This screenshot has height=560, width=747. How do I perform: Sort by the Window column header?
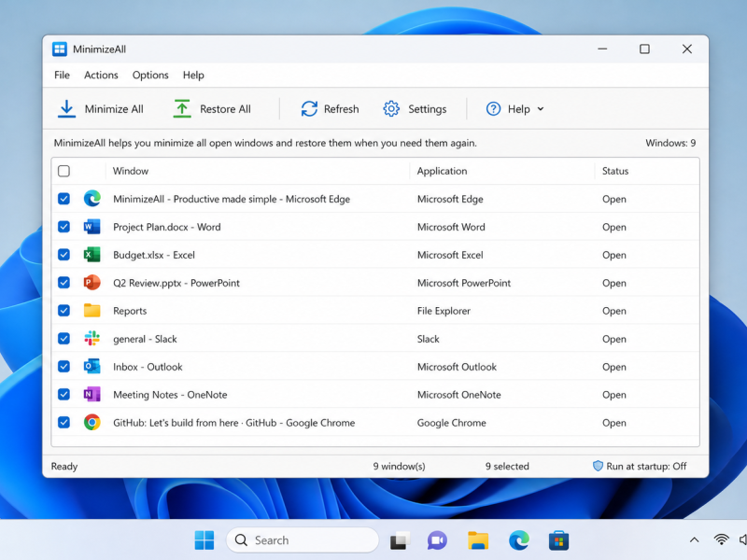131,171
